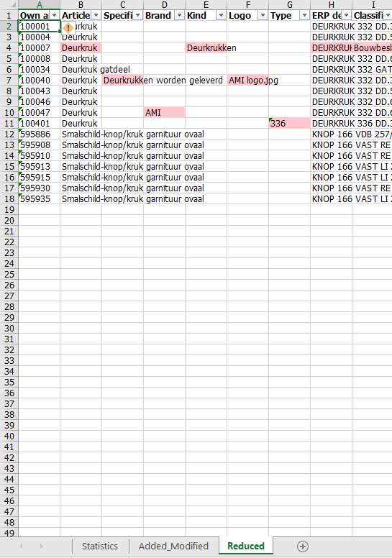Select the pink cell containing 336
392x558 pixels.
289,124
